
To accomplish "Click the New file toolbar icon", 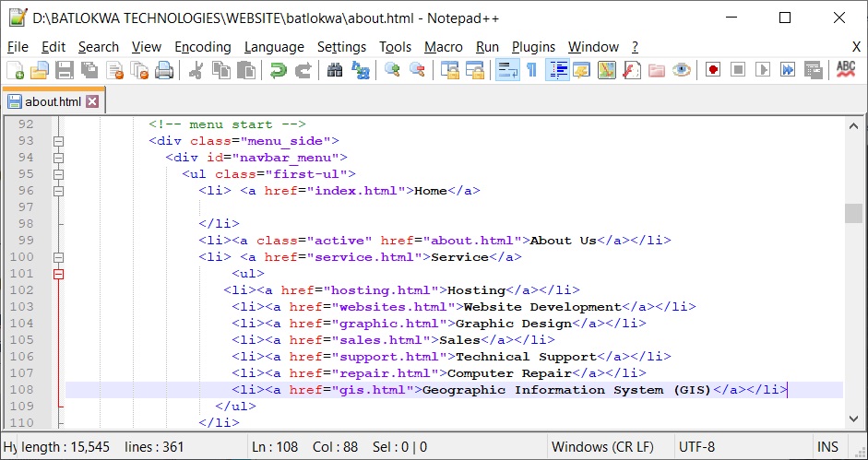I will [x=15, y=70].
